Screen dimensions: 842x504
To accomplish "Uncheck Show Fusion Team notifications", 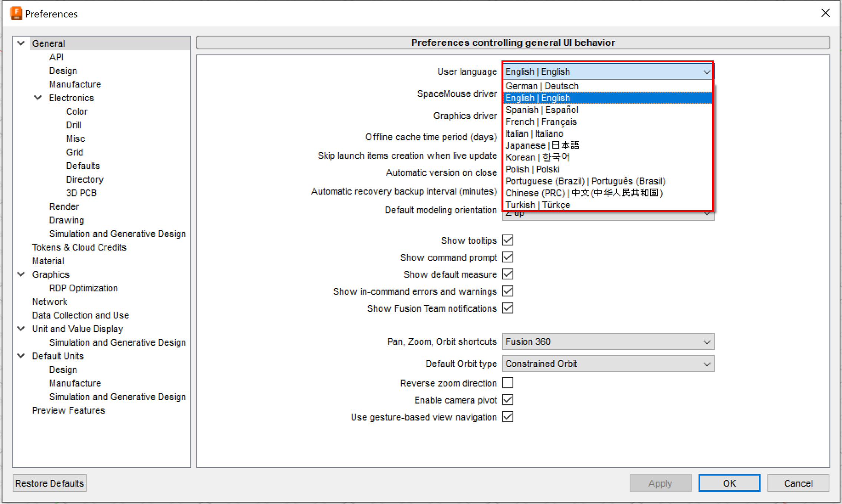I will (x=508, y=308).
